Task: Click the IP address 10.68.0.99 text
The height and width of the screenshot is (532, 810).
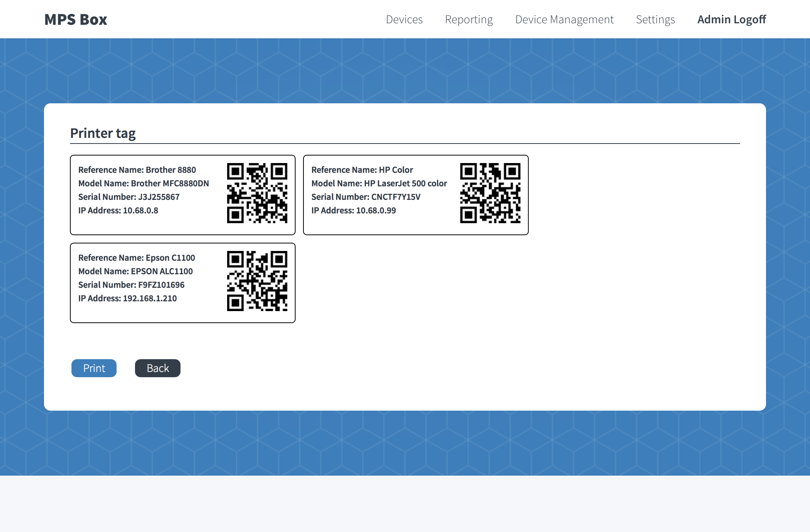Action: [x=353, y=210]
